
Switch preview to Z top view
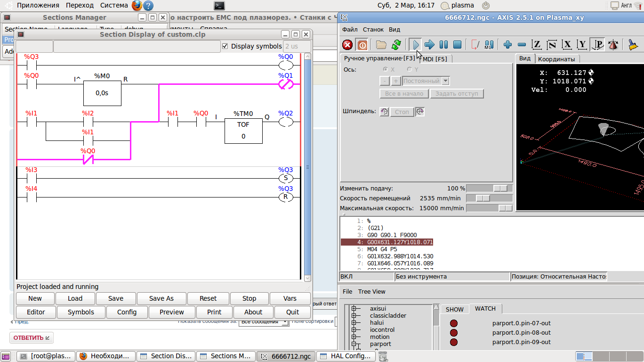click(x=537, y=45)
